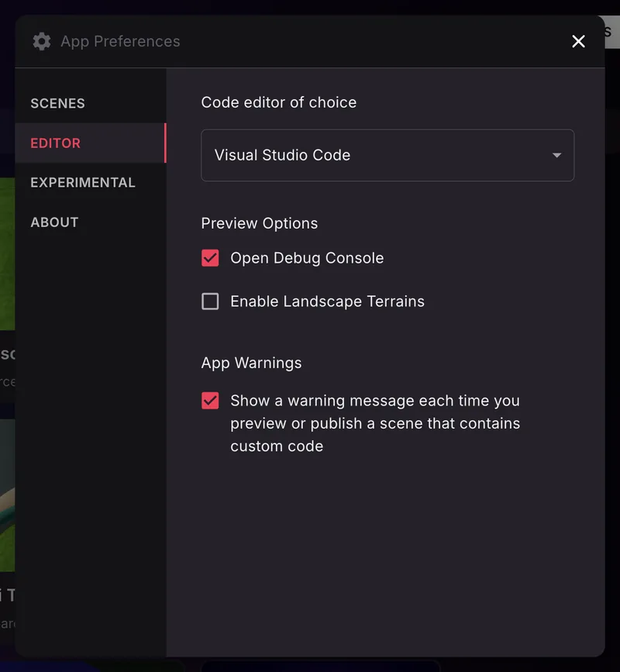The width and height of the screenshot is (620, 672).
Task: Click the App Preferences title text
Action: (x=120, y=42)
